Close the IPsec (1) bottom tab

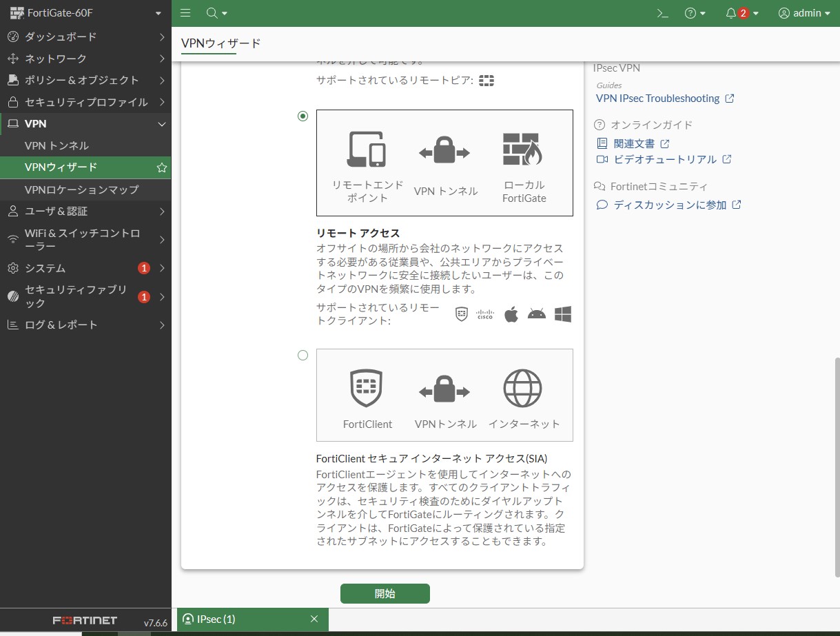pos(314,619)
